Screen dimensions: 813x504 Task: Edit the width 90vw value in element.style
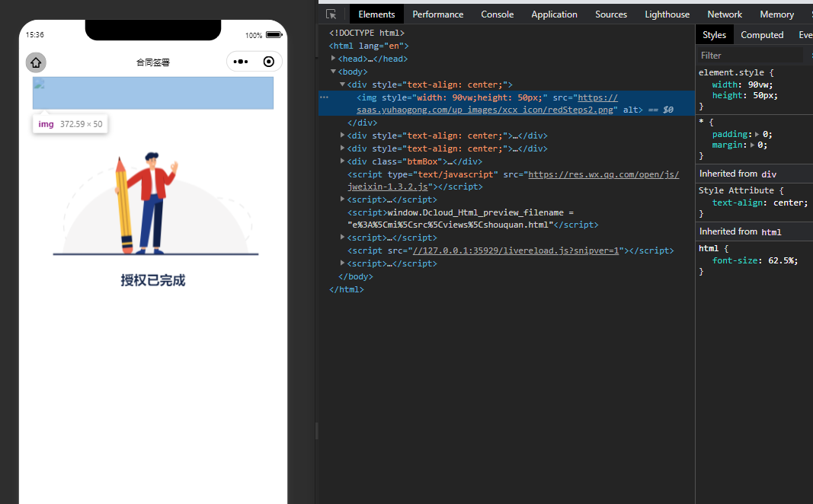pyautogui.click(x=759, y=85)
